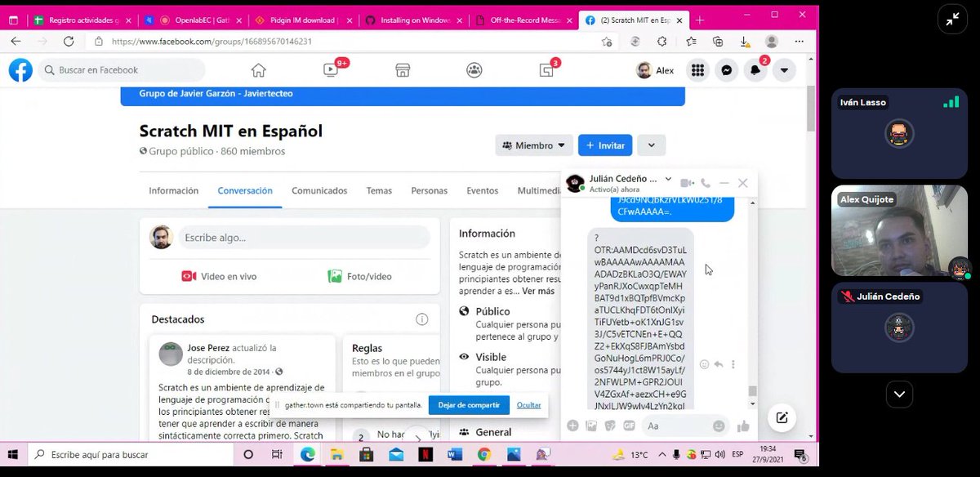Choose a GIF in chat composer
The width and height of the screenshot is (980, 477).
point(630,426)
